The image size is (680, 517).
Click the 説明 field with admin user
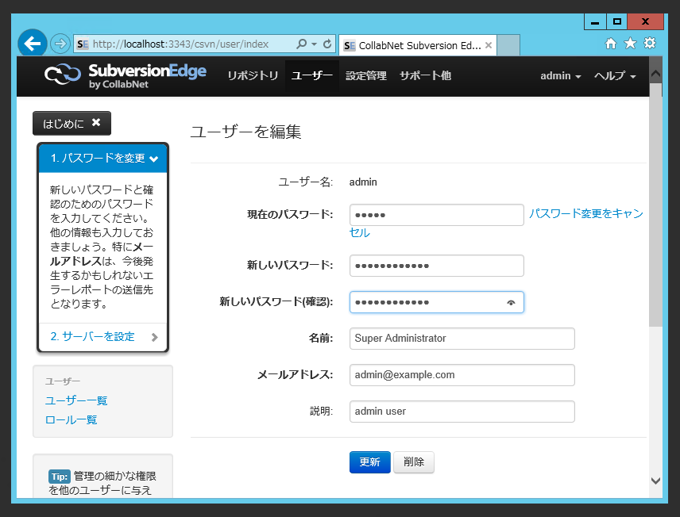click(x=462, y=411)
